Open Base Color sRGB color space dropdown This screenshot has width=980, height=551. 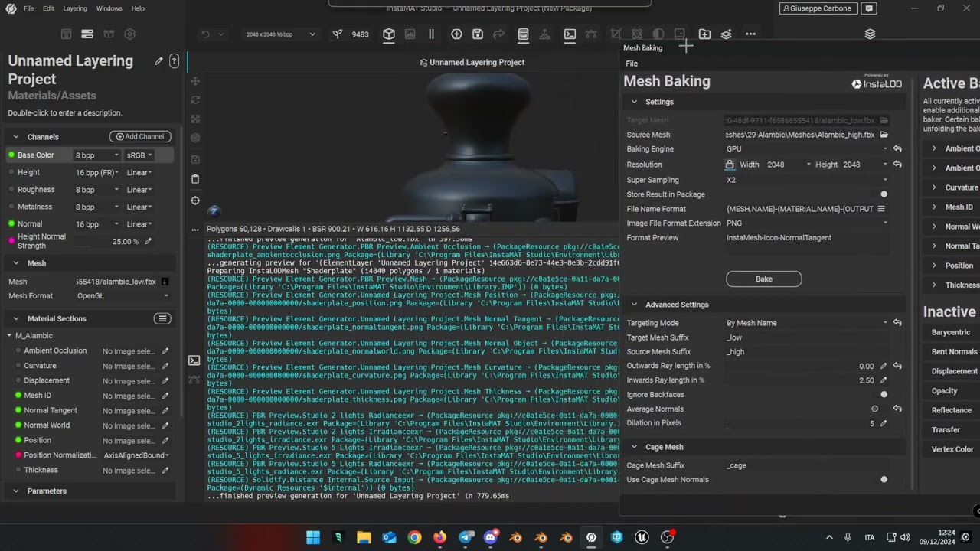tap(139, 155)
